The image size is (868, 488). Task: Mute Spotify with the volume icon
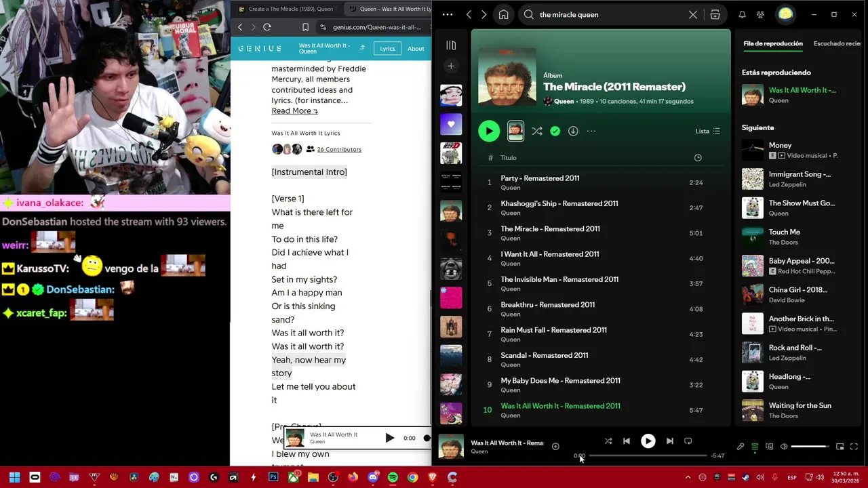(x=784, y=447)
